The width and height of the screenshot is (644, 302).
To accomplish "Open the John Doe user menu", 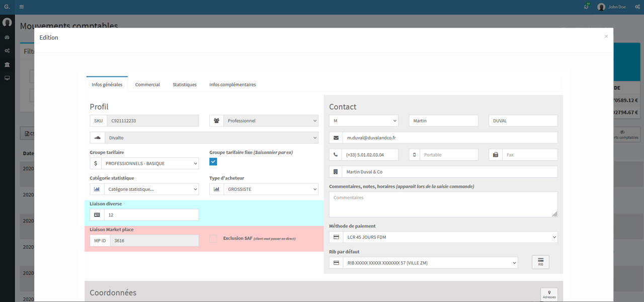I will tap(612, 7).
